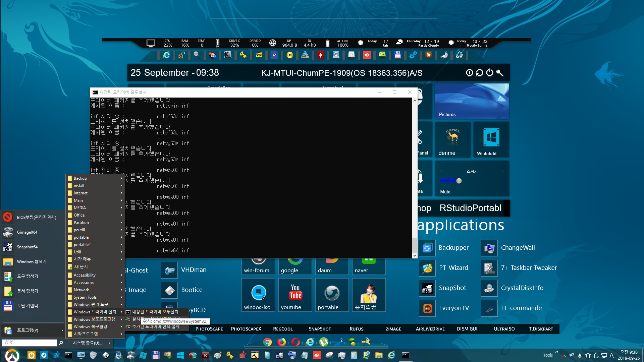
Task: Select the Office menu folder
Action: coord(95,215)
